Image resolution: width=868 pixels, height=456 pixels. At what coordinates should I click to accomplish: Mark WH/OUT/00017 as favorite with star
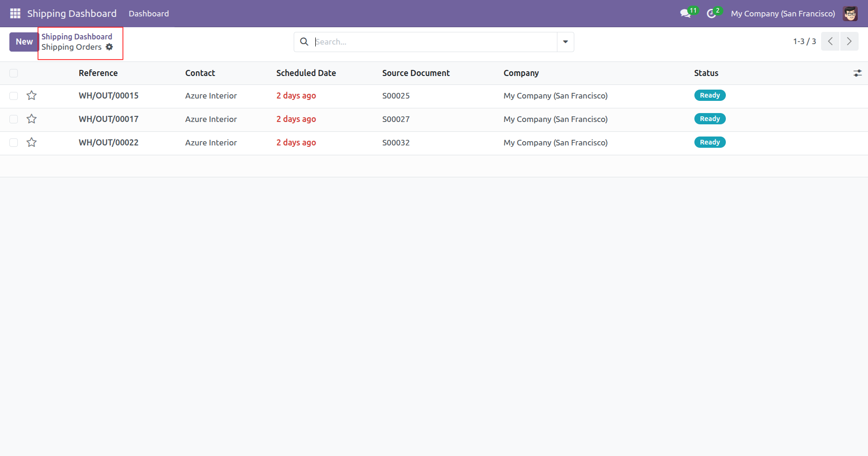tap(31, 119)
